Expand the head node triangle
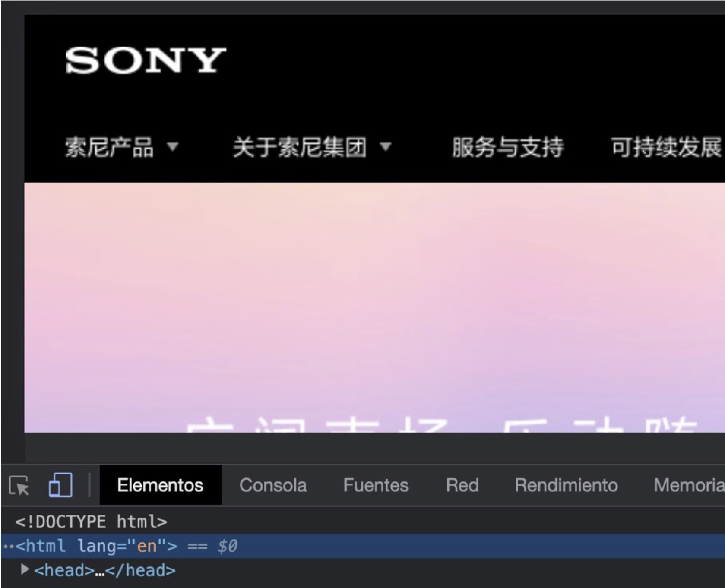Screen dimensions: 725x588 pyautogui.click(x=25, y=570)
